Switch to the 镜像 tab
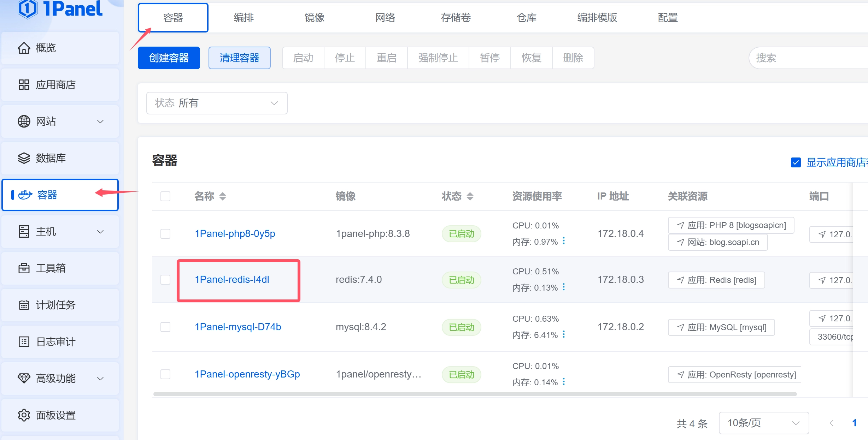Viewport: 868px width, 440px height. (314, 18)
